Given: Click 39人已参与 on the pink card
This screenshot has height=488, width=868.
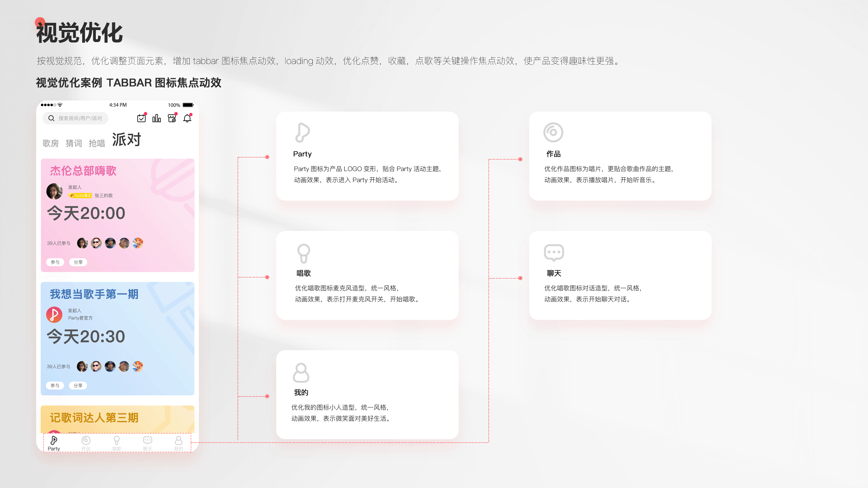Looking at the screenshot, I should click(59, 243).
